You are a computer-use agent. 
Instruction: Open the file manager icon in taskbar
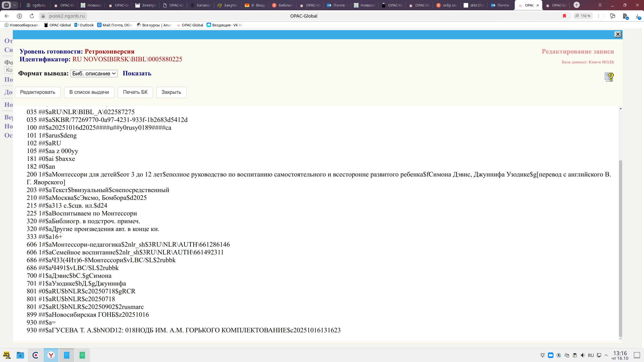pos(20,355)
